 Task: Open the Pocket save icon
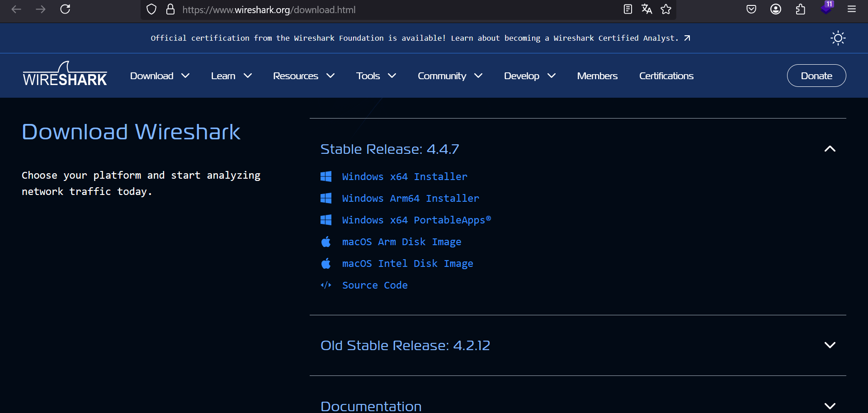[x=751, y=9]
